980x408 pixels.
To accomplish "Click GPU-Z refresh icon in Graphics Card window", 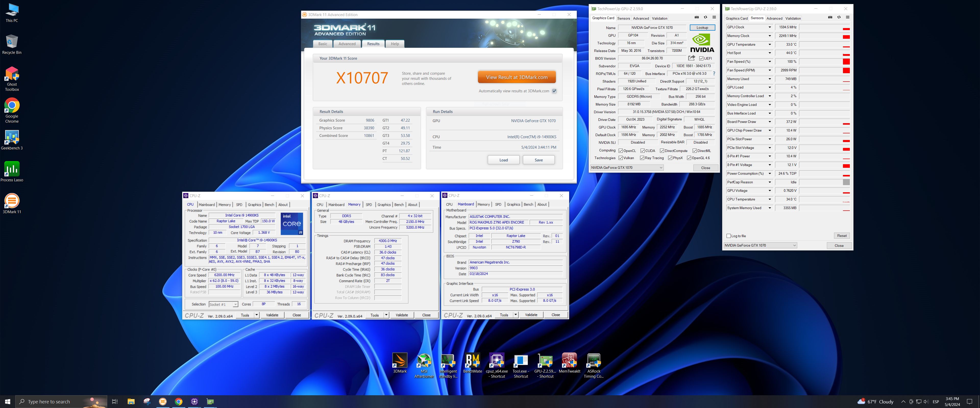I will tap(705, 17).
